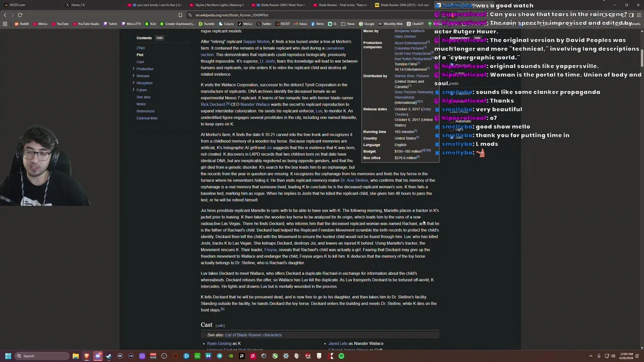Jump to External links in contents

click(147, 118)
